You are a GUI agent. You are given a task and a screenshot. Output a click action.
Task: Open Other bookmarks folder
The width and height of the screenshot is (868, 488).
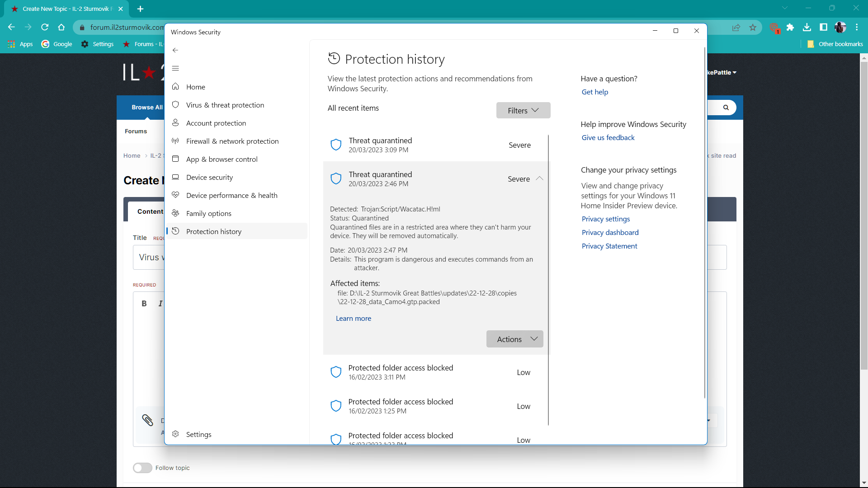[835, 44]
